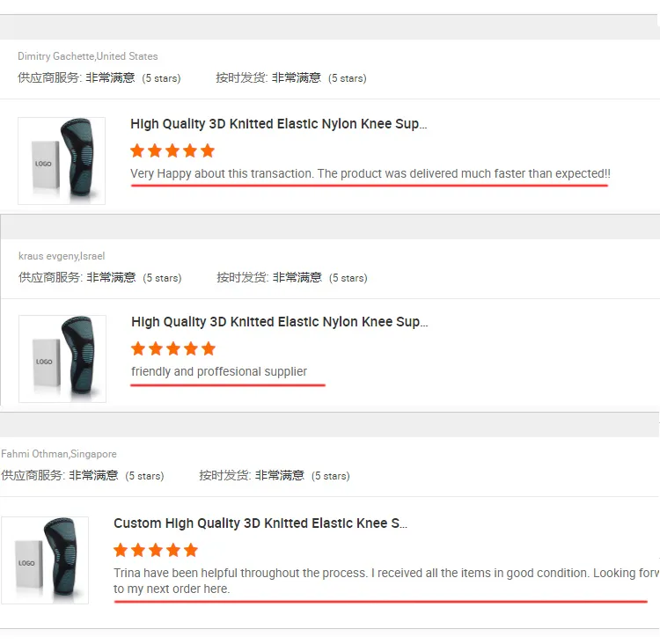Click reviewer name 'Dimitry Gachette, United States'
660x644 pixels.
[x=88, y=56]
